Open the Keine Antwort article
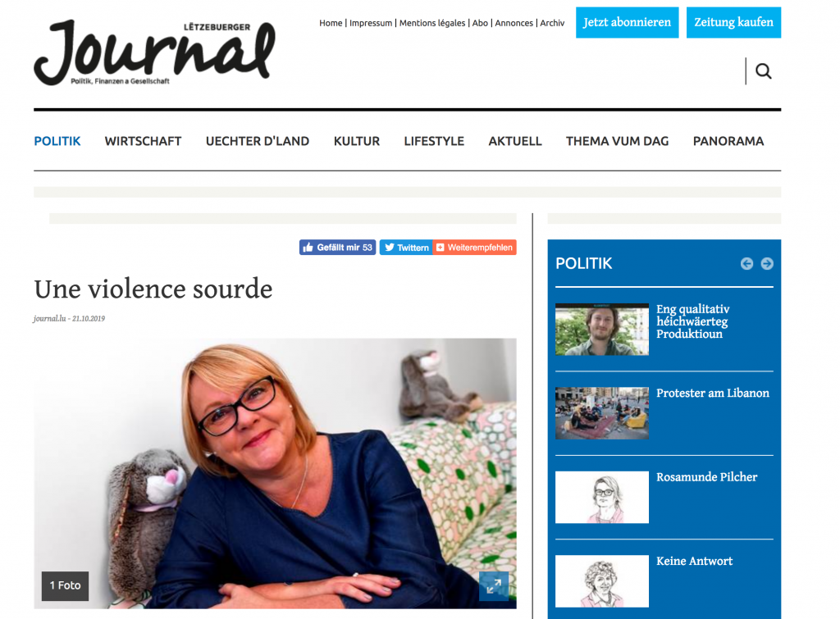This screenshot has width=840, height=619. pyautogui.click(x=694, y=561)
